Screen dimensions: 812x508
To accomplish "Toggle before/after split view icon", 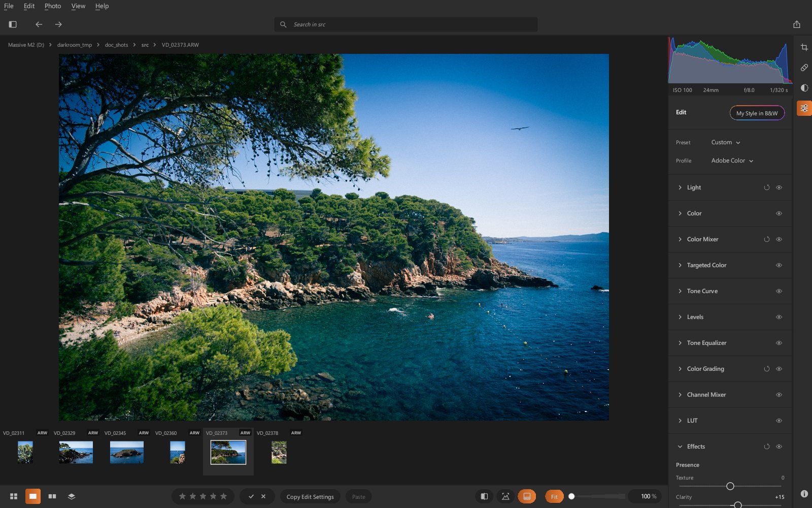I will pos(484,496).
